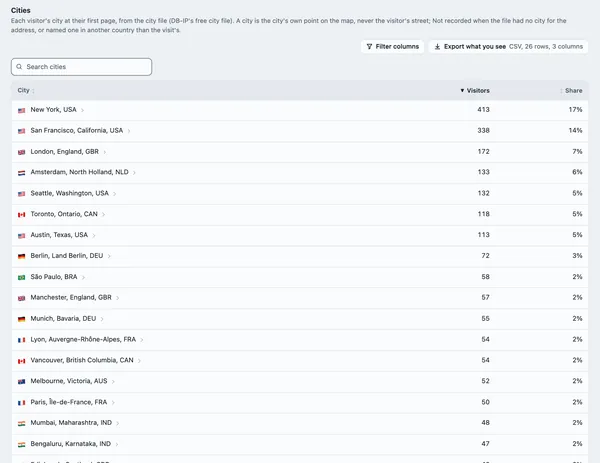600x463 pixels.
Task: Click the Brazilian flag beside São Paulo
Action: (x=21, y=277)
